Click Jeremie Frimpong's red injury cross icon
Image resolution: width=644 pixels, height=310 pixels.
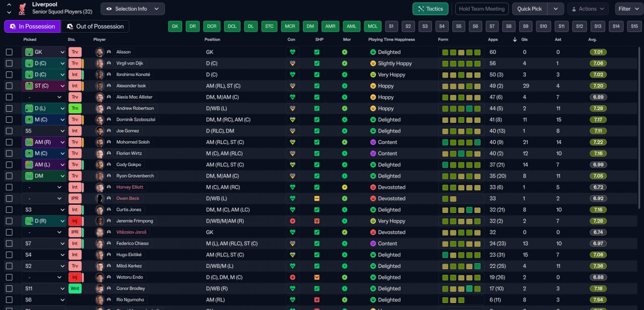click(292, 221)
